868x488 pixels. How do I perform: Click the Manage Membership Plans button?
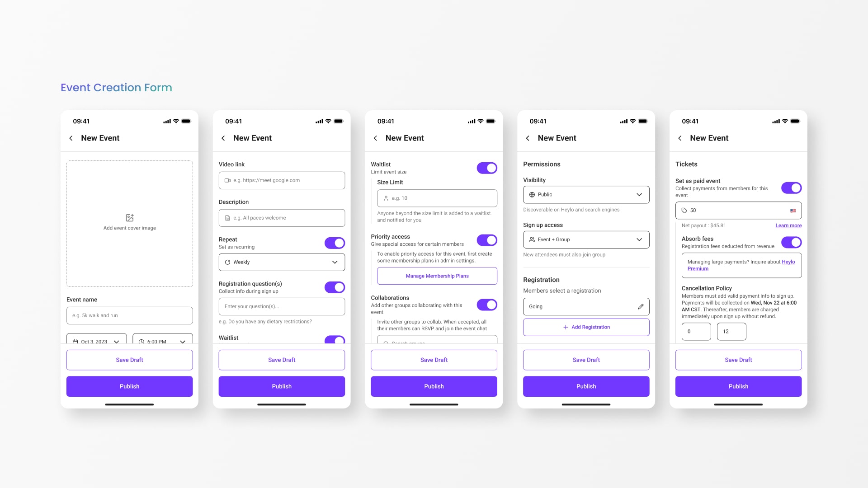tap(437, 275)
